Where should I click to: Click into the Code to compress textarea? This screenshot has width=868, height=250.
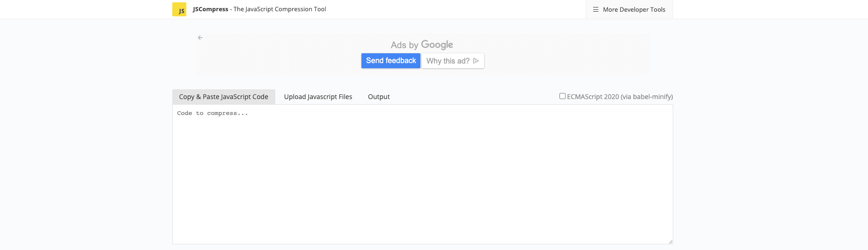[423, 174]
